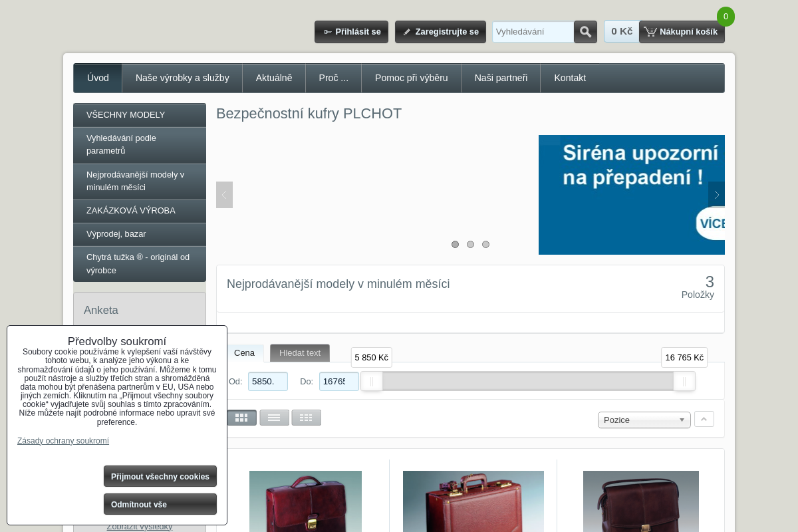Screen dimensions: 798x532
Task: Select third carousel dot
Action: pyautogui.click(x=485, y=245)
